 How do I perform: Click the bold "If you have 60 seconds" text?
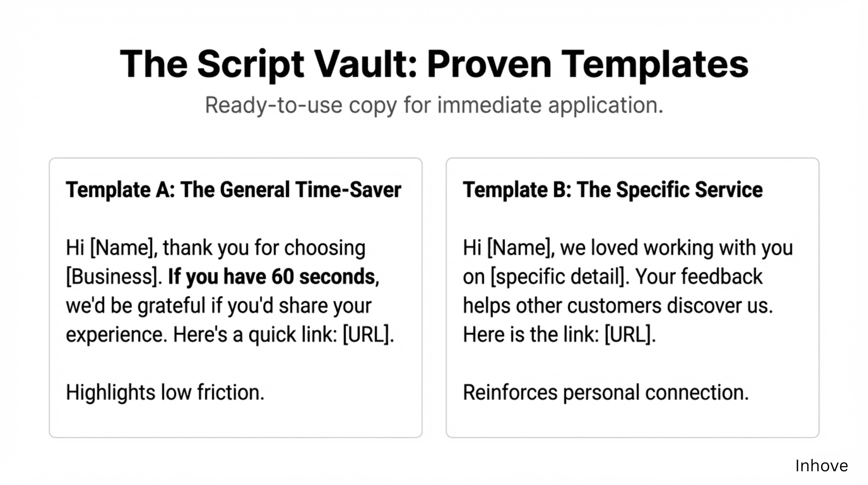[273, 277]
